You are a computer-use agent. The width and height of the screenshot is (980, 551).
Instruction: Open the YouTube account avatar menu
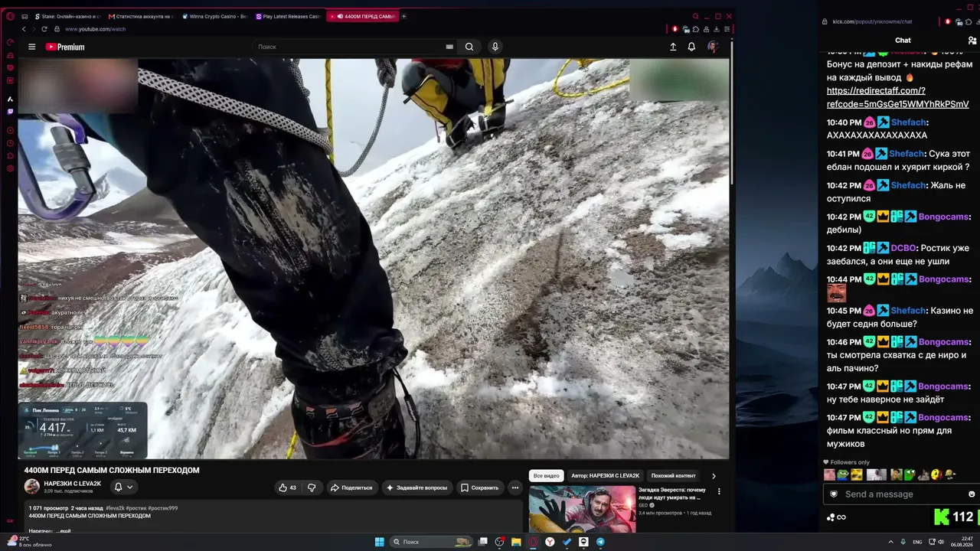coord(713,47)
